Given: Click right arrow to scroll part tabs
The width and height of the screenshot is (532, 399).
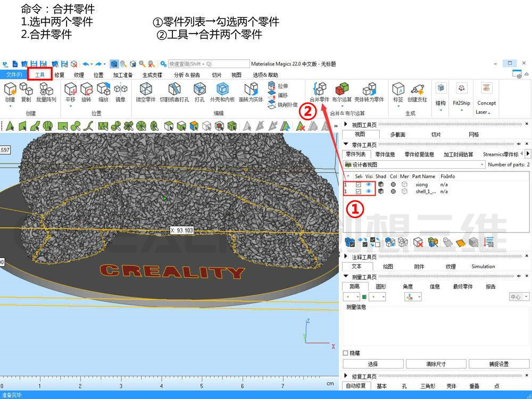Looking at the screenshot, I should tap(528, 154).
